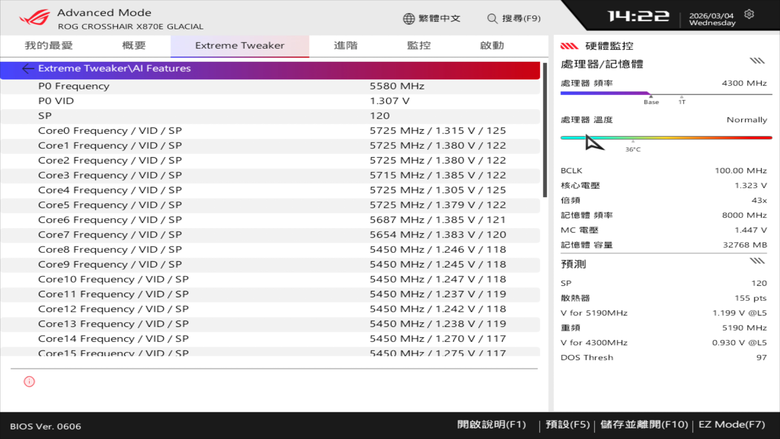Click V for 4300MHz prediction value
The image size is (780, 439).
pos(740,343)
